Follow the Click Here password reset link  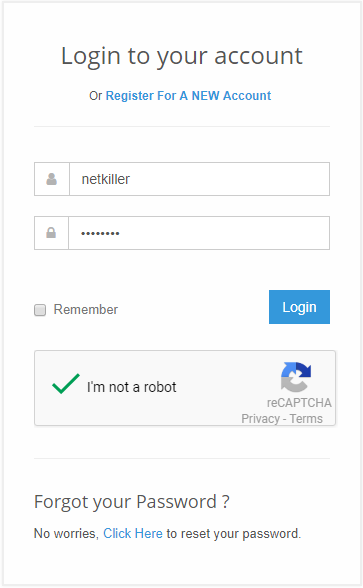(133, 533)
